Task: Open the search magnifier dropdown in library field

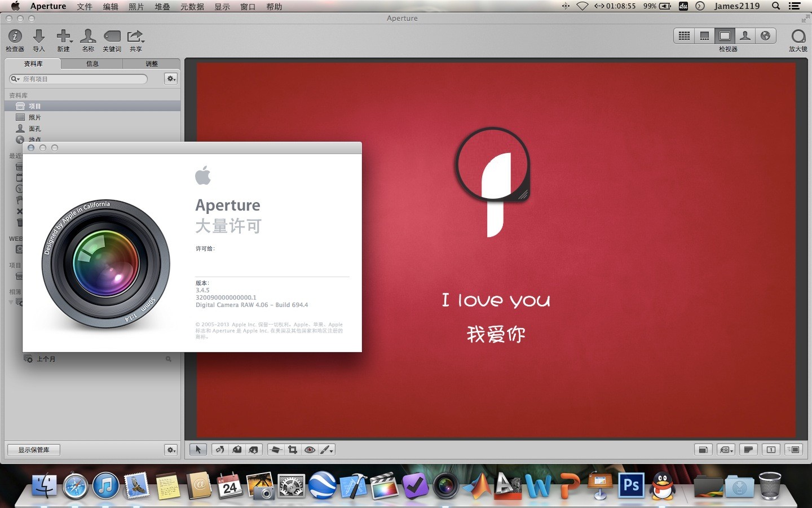Action: (15, 79)
